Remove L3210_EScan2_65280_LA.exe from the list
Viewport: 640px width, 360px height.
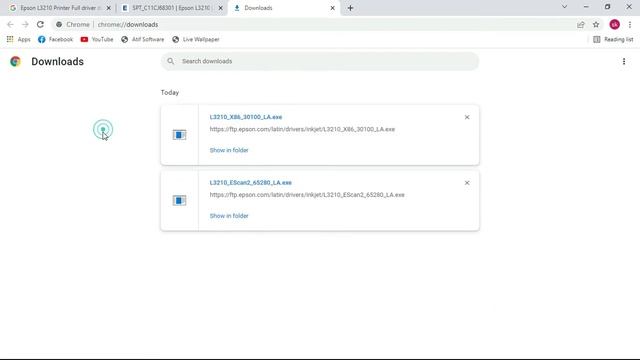tap(467, 183)
